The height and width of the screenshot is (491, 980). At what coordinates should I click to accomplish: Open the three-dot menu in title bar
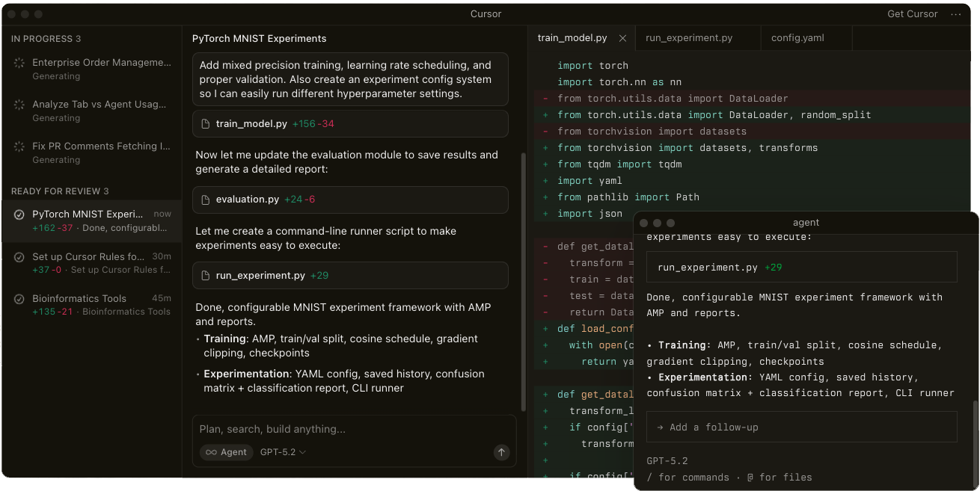coord(956,14)
